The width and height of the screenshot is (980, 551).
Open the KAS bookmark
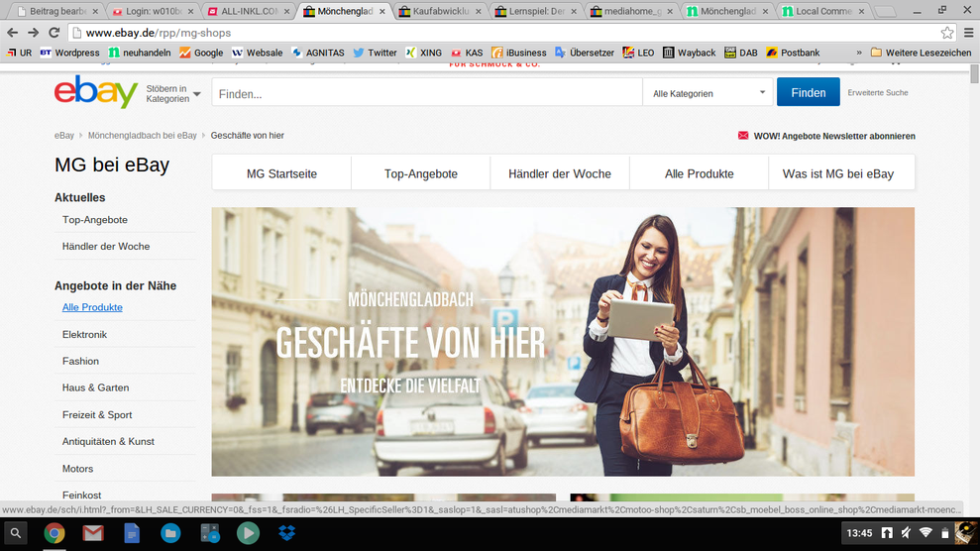pos(467,53)
